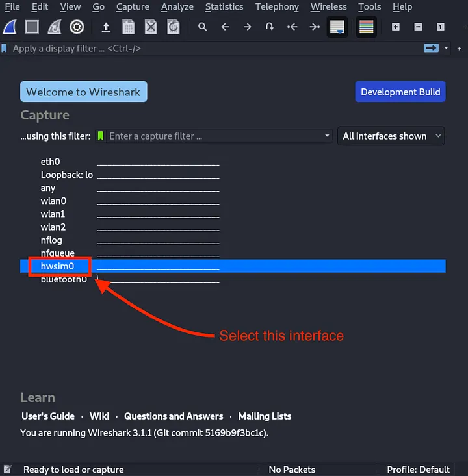Click the capture filter input field
The height and width of the screenshot is (476, 468).
pos(214,136)
